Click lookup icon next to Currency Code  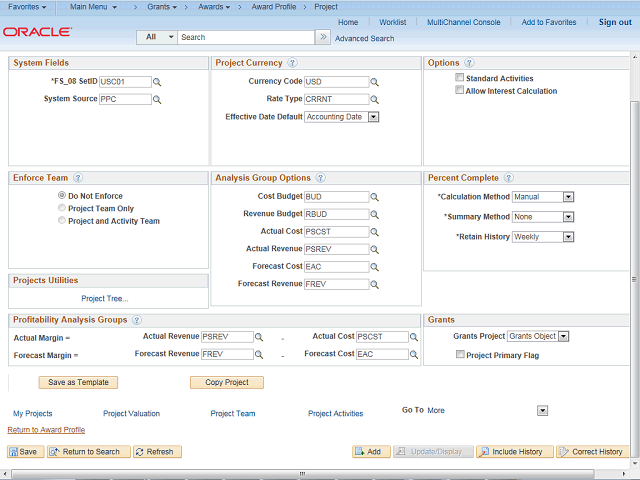375,82
